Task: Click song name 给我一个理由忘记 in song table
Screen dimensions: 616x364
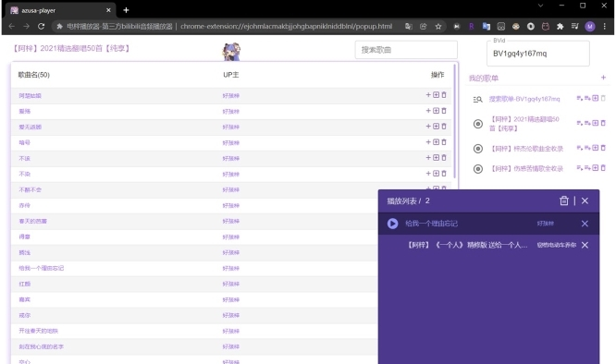Action: point(42,268)
